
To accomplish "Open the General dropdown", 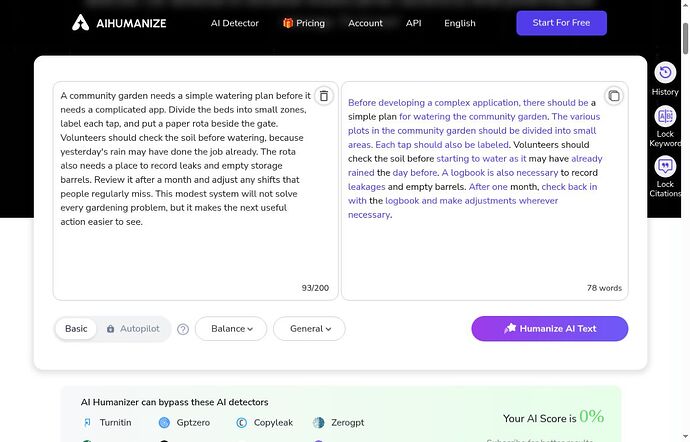I will coord(309,329).
